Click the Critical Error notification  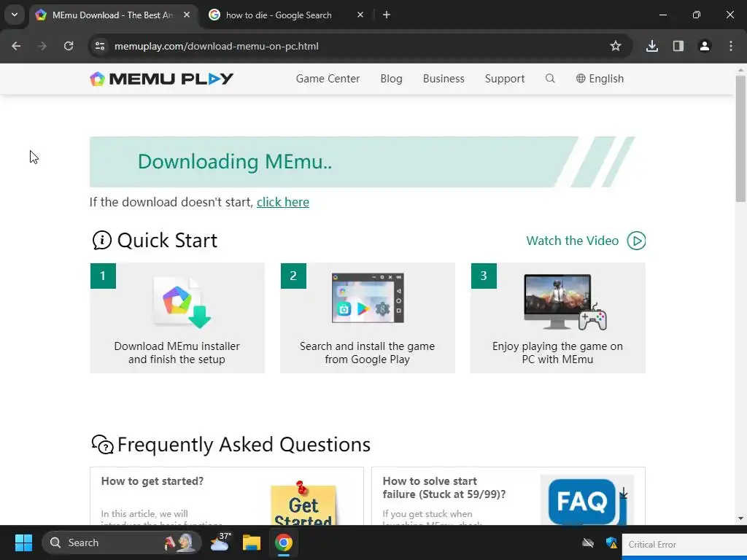[684, 545]
